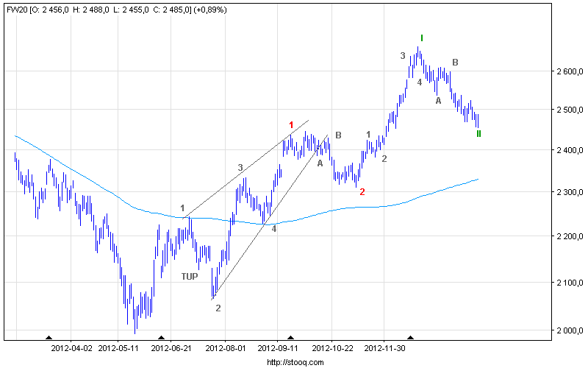Viewport: 588px width, 368px height.
Task: Click gray B label right of converging trendlines
Action: point(338,135)
